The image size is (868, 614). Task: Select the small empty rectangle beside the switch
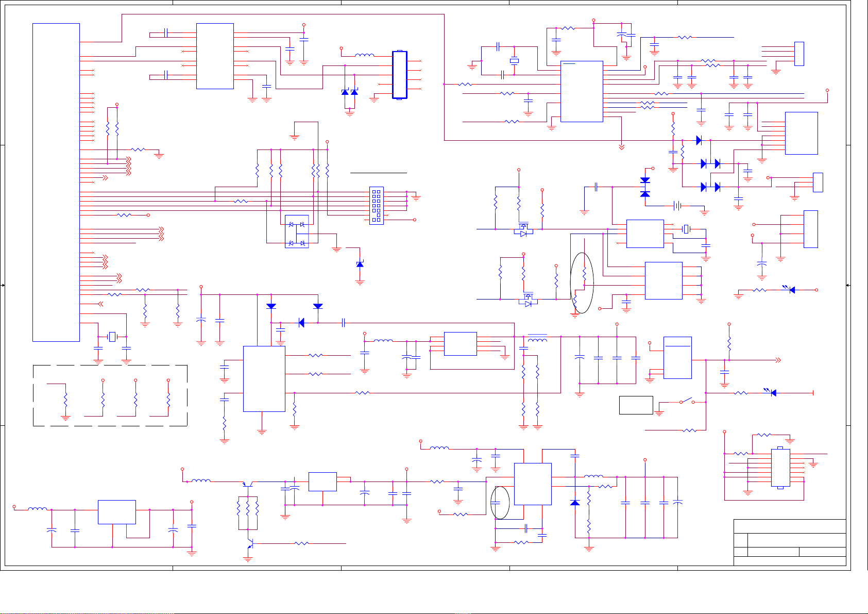(x=636, y=405)
